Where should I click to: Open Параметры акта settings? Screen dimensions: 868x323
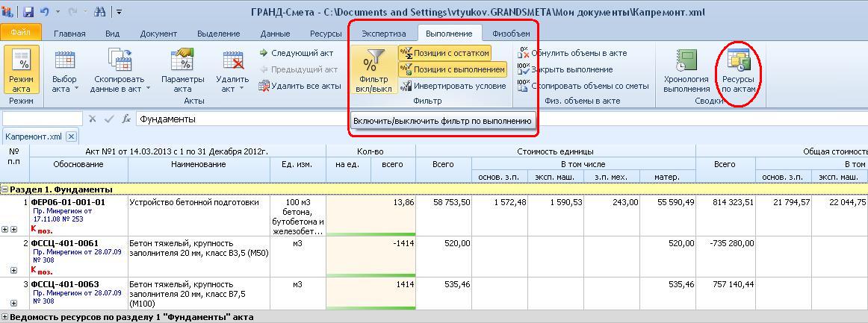pos(183,70)
